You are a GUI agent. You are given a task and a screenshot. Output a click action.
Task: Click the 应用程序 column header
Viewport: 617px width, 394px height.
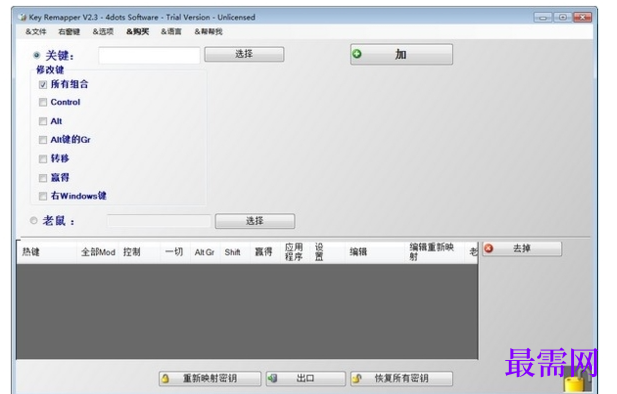(x=294, y=252)
